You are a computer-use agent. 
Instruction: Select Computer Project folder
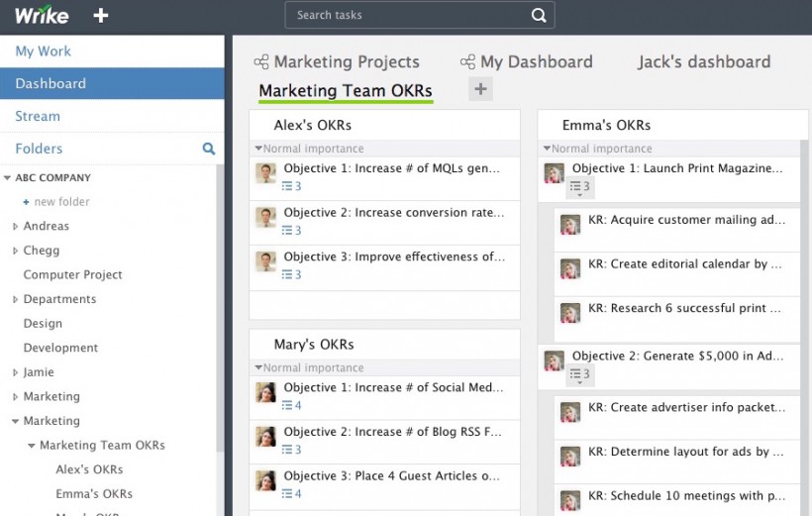72,274
